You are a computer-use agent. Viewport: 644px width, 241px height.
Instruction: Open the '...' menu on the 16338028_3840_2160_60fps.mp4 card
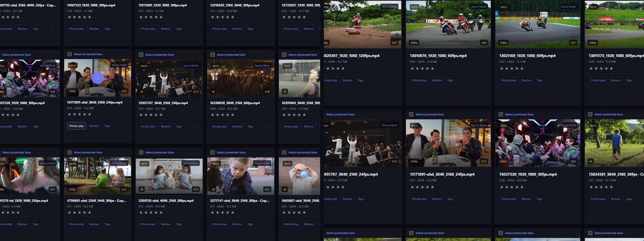click(268, 127)
